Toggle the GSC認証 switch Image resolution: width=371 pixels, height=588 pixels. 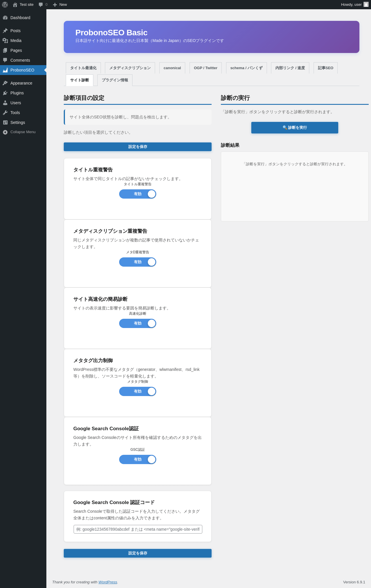138,459
